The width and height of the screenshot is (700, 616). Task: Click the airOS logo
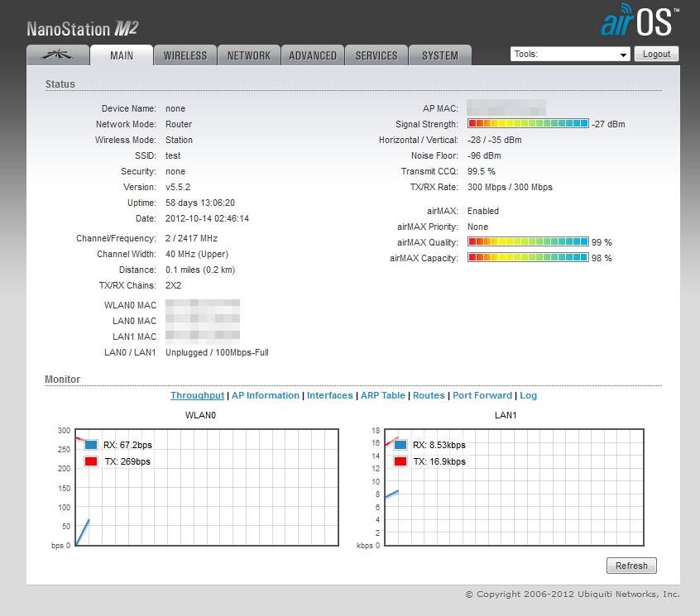pyautogui.click(x=640, y=20)
